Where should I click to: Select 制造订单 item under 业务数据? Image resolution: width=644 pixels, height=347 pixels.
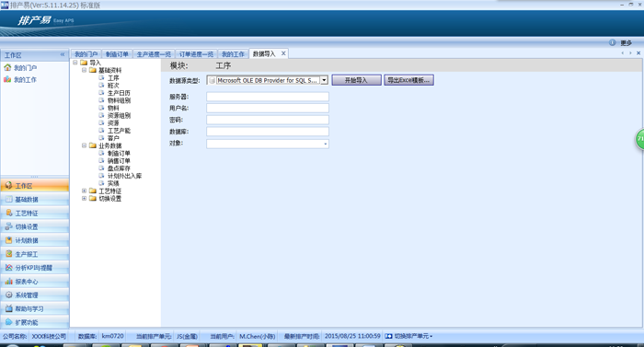point(119,153)
